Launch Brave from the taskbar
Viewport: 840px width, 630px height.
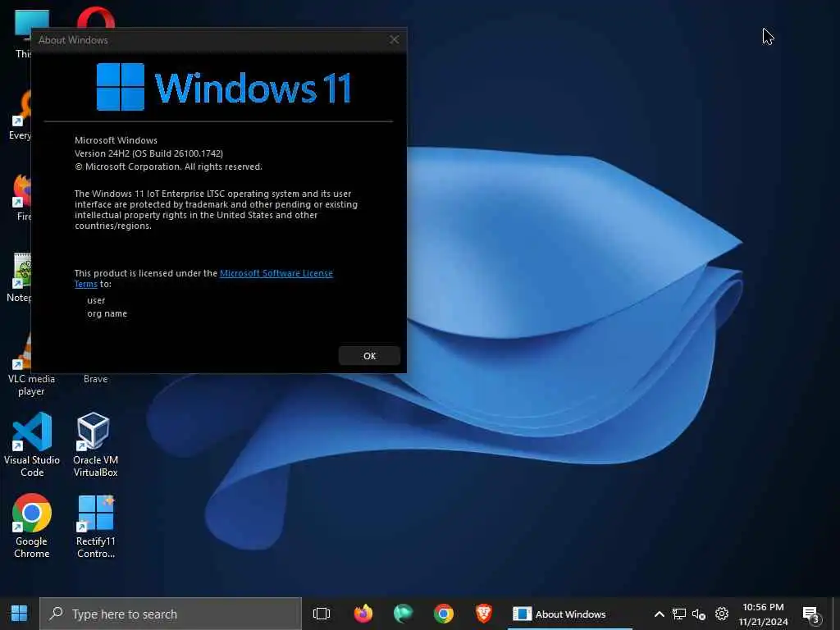[x=484, y=614]
